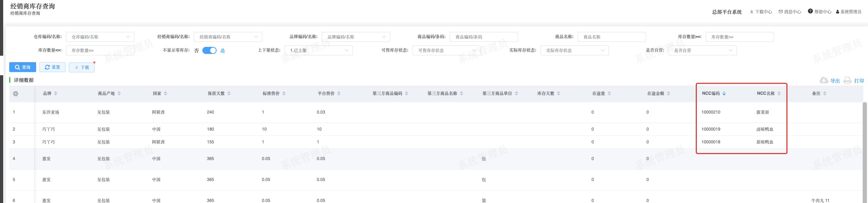Open the 品牌编码/名称 dropdown

356,37
